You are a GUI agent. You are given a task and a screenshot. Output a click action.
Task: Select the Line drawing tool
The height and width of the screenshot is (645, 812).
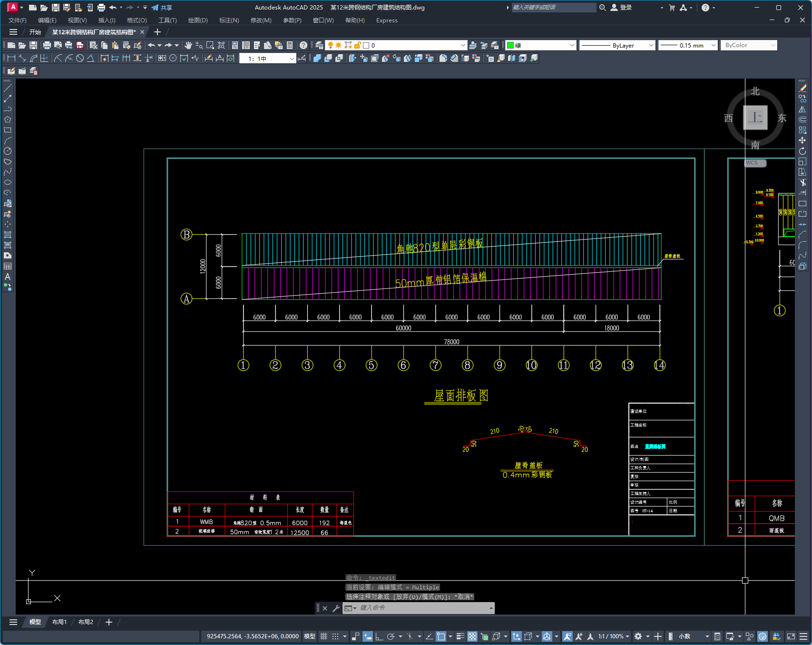(x=8, y=88)
